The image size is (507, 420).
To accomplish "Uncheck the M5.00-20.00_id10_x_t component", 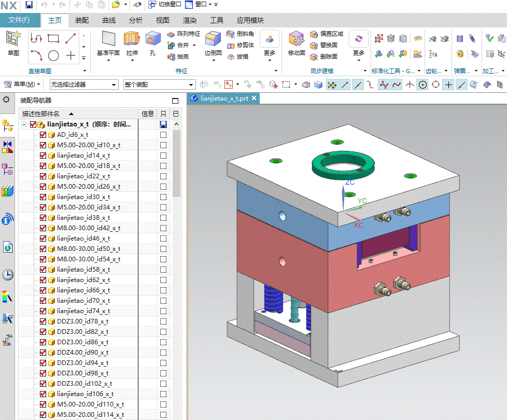I will click(x=43, y=145).
